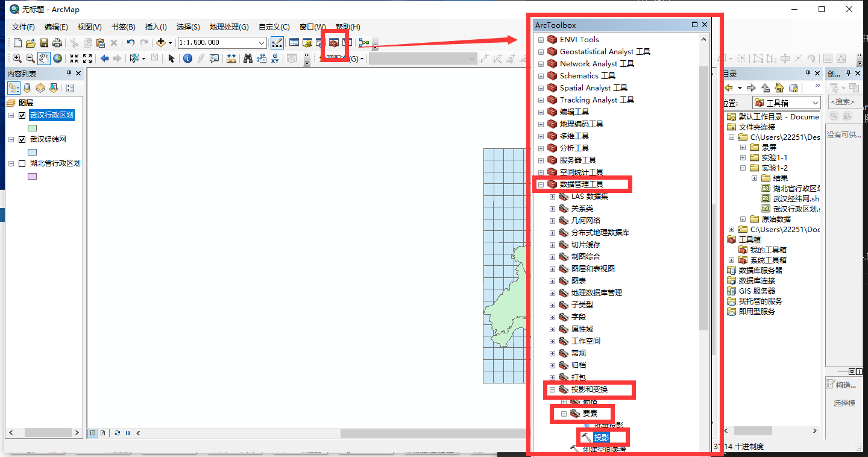Uncheck the 武汉行政区划 layer checkbox
This screenshot has width=868, height=457.
pyautogui.click(x=22, y=116)
